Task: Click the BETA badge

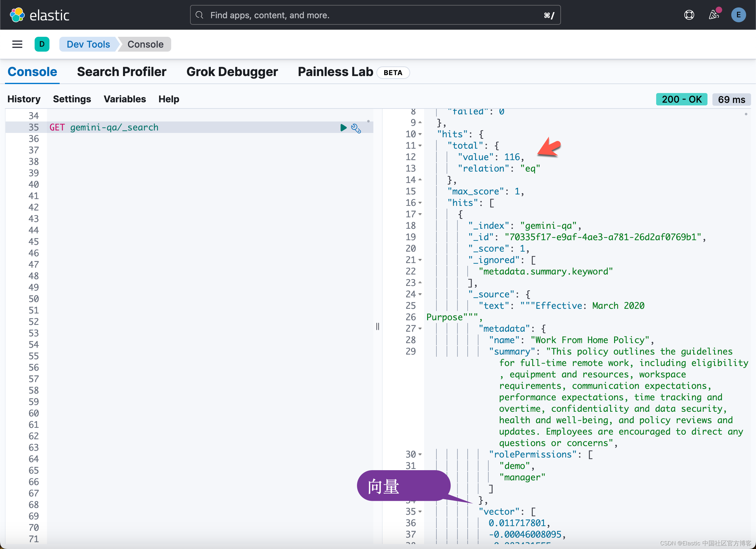Action: pyautogui.click(x=393, y=73)
